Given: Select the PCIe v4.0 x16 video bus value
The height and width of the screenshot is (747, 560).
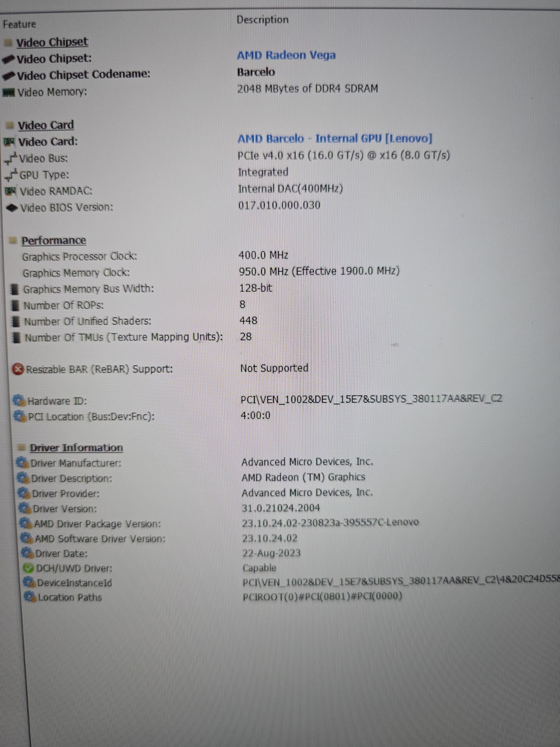Looking at the screenshot, I should coord(344,155).
